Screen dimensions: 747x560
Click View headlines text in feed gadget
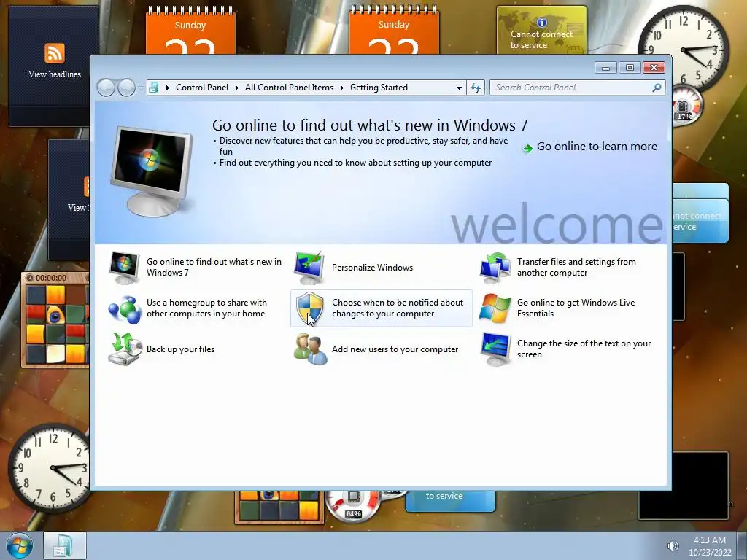54,74
